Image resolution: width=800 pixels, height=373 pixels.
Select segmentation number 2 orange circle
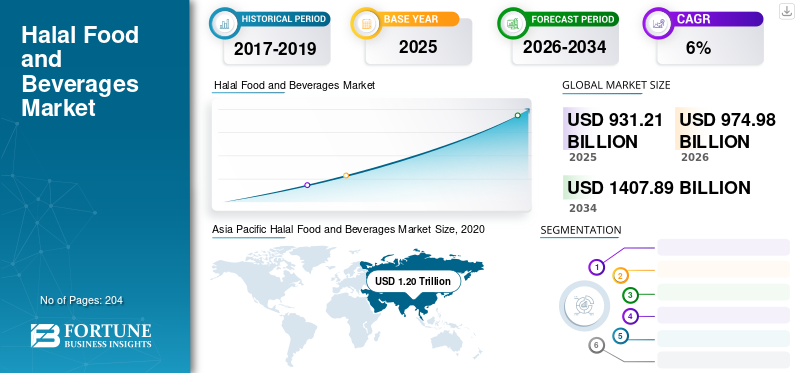620,276
